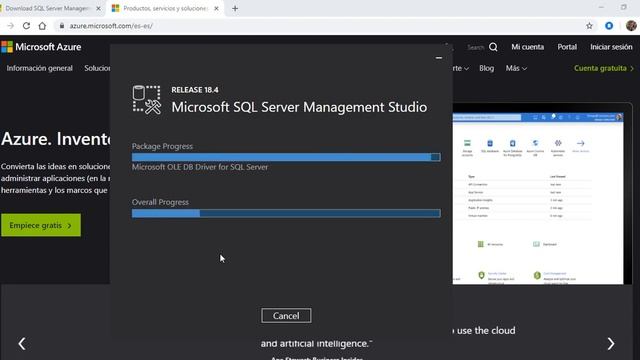The image size is (640, 360).
Task: Open Información general menu
Action: tap(40, 68)
